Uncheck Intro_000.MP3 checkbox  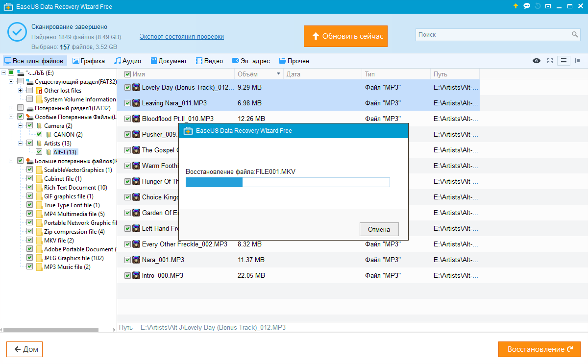(x=127, y=275)
